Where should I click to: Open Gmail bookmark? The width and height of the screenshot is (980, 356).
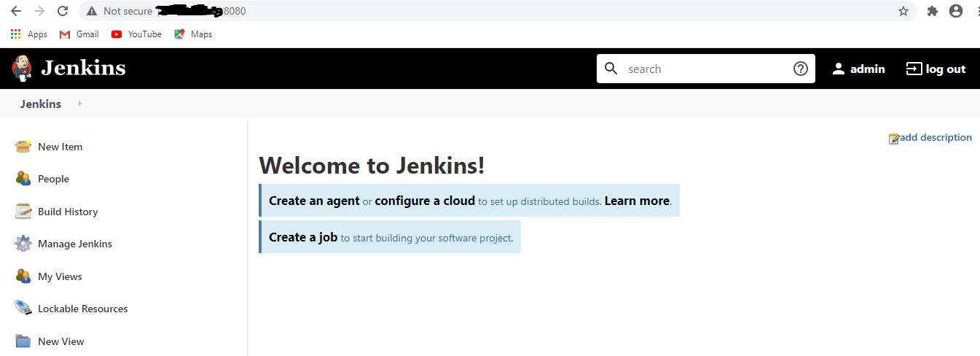(x=79, y=34)
